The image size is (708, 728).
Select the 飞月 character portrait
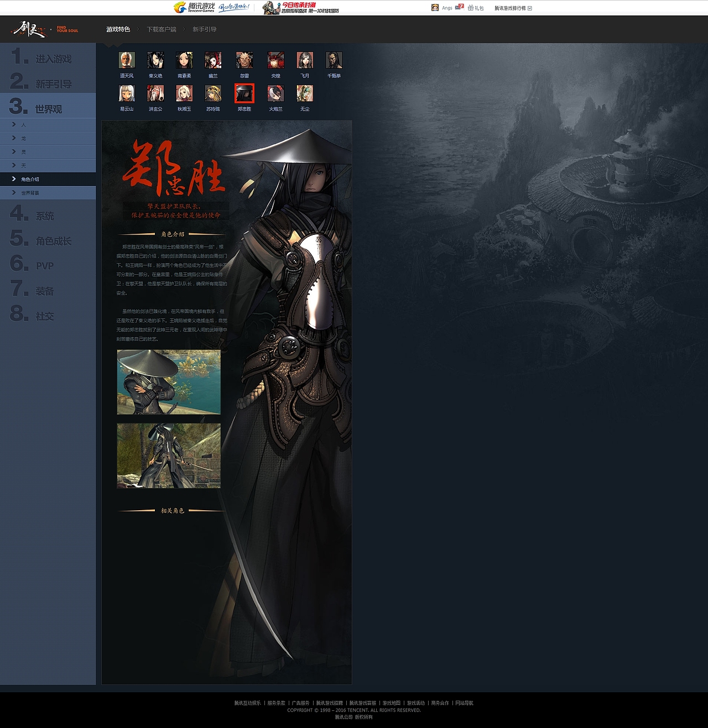[305, 60]
